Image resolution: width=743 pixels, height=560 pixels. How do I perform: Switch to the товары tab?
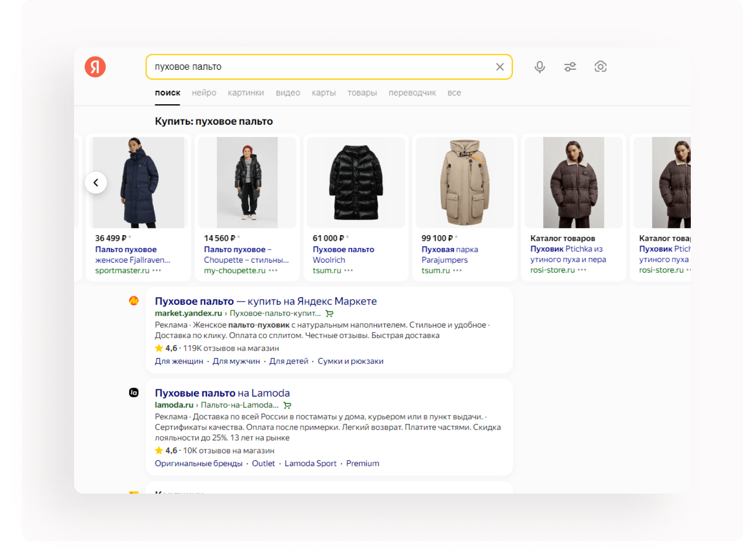[362, 93]
